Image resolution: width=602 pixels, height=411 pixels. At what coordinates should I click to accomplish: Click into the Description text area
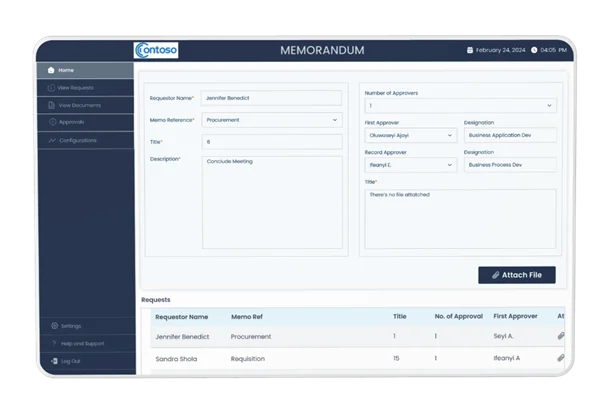pos(270,200)
